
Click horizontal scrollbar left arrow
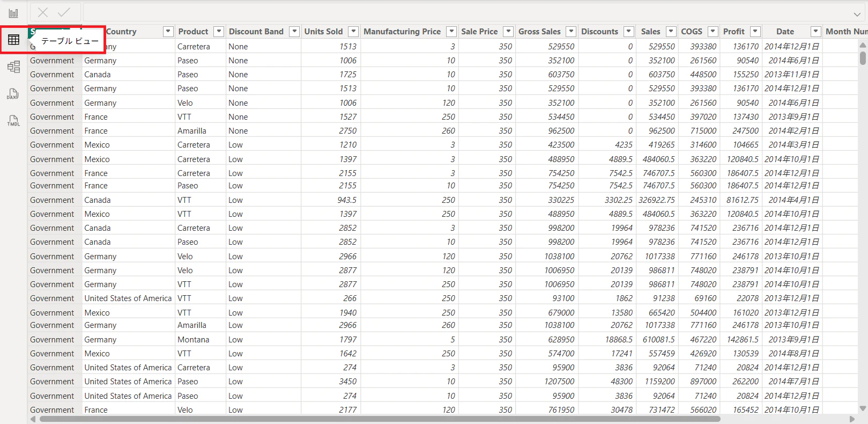pos(33,419)
